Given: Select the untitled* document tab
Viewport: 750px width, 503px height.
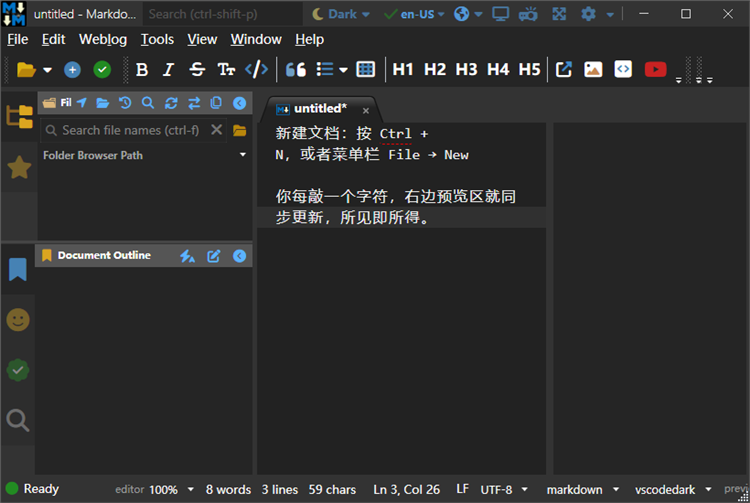Looking at the screenshot, I should pos(320,109).
